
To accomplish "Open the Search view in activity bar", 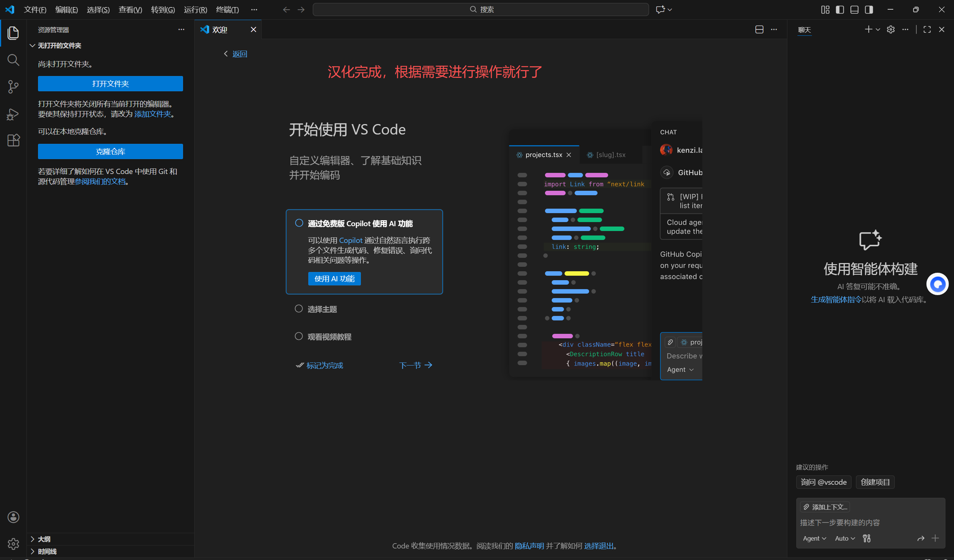I will point(13,60).
